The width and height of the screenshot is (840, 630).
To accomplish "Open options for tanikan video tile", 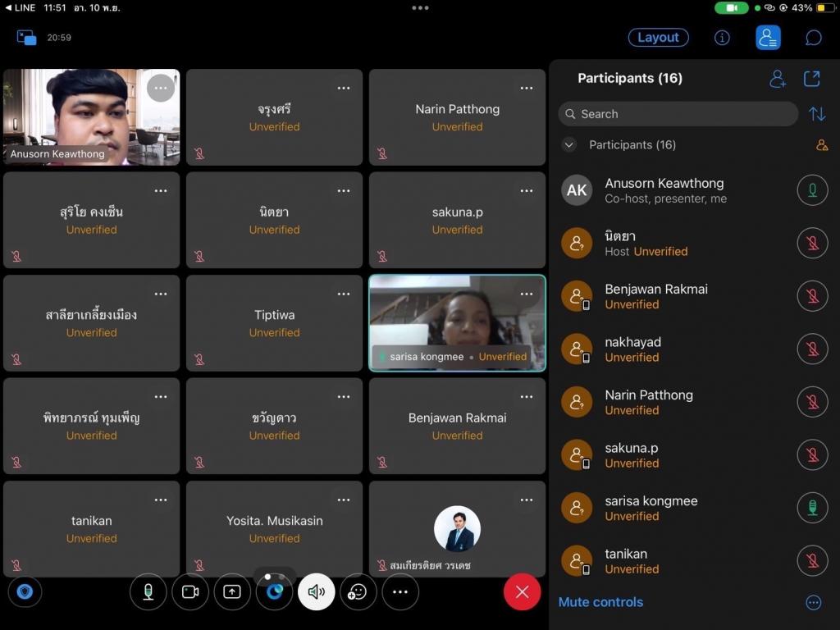I will tap(161, 500).
